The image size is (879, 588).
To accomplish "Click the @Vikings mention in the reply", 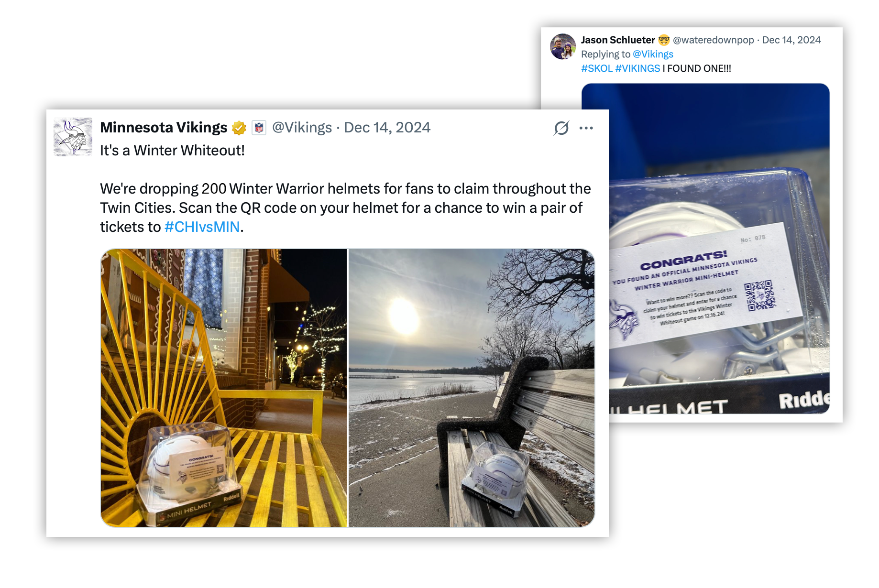I will click(x=653, y=54).
